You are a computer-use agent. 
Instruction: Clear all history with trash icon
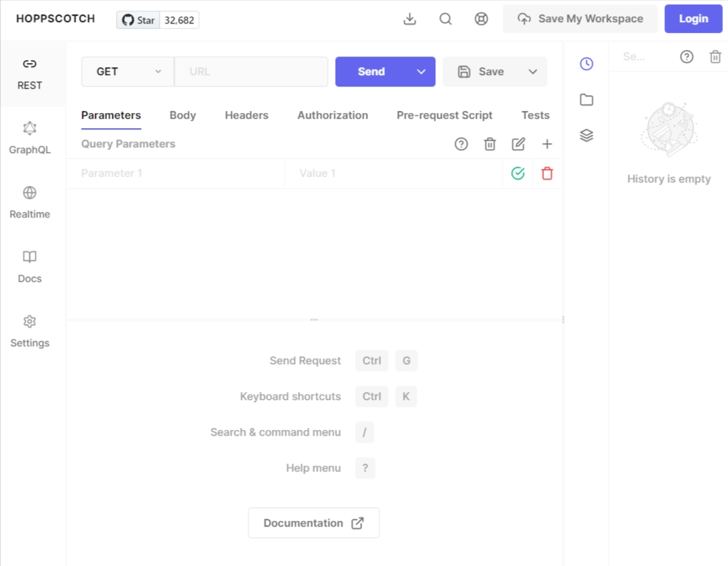click(715, 57)
